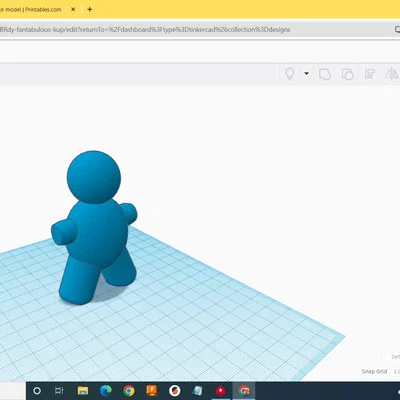Open the round black-orange taskbar icon
This screenshot has width=400, height=400.
click(x=175, y=391)
